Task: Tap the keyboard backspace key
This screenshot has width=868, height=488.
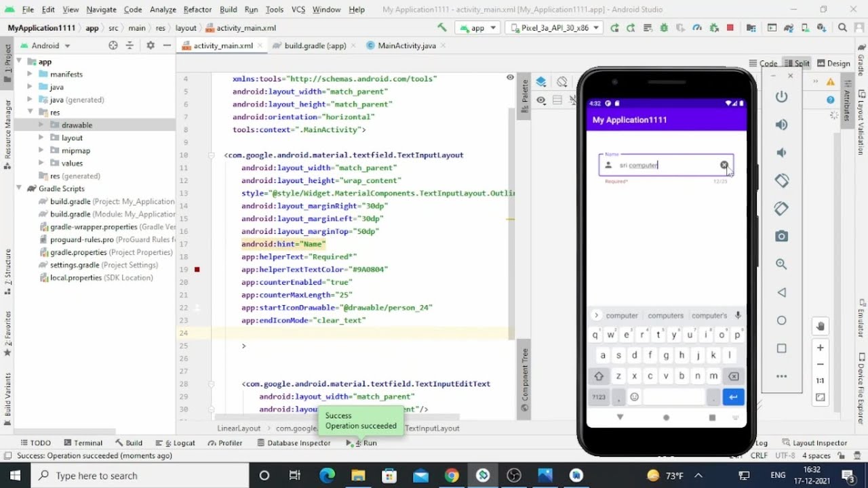Action: coord(733,376)
